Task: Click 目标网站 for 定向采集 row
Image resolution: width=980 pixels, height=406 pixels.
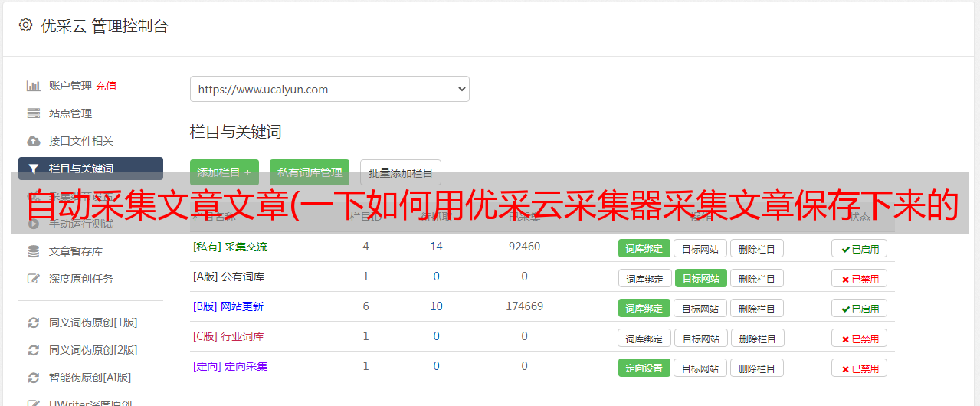Action: (x=700, y=368)
